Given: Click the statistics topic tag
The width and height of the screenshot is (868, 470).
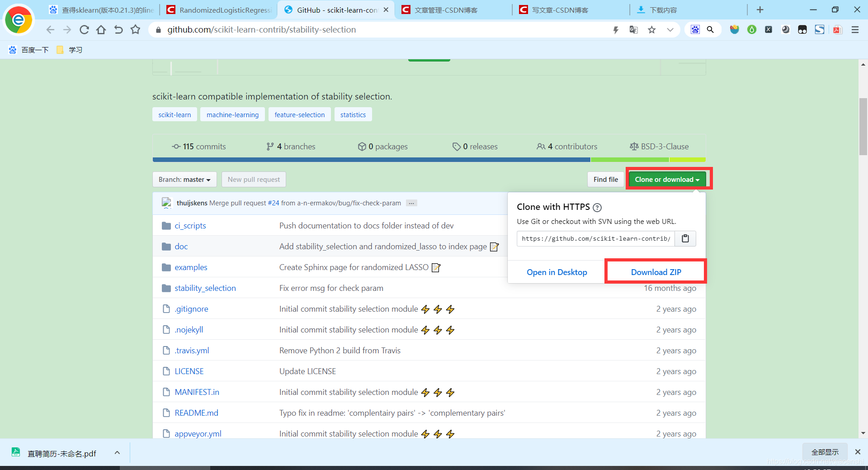Looking at the screenshot, I should 353,114.
